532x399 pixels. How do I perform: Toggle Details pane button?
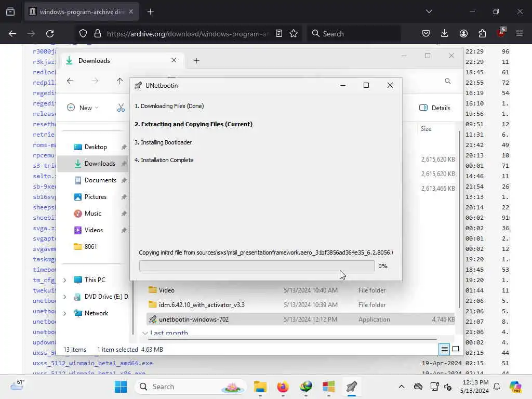pos(435,108)
